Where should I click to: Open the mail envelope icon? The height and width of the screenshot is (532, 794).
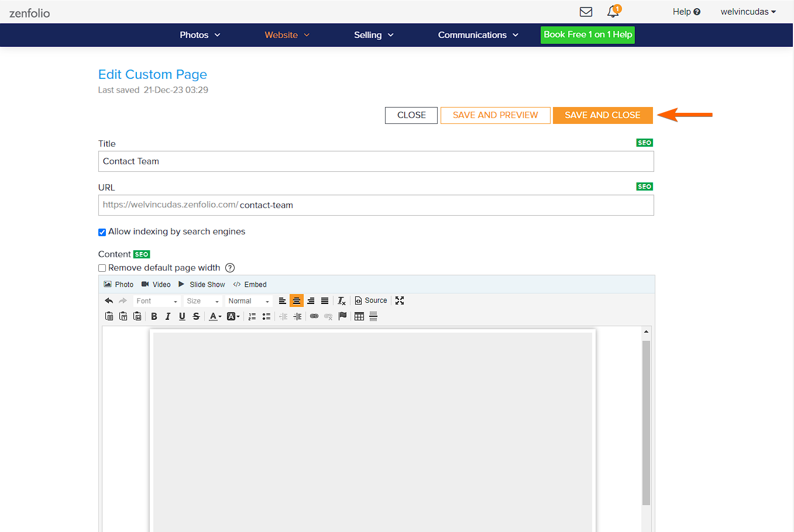click(586, 12)
